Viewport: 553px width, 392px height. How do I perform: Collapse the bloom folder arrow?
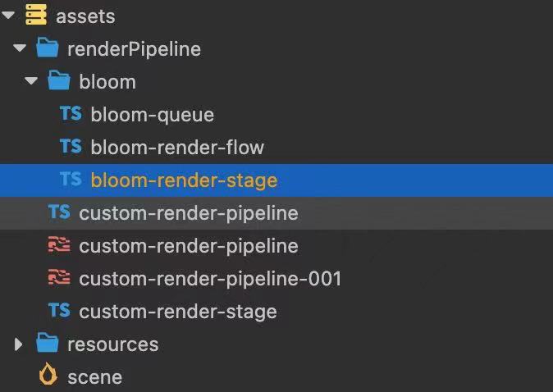coord(32,82)
